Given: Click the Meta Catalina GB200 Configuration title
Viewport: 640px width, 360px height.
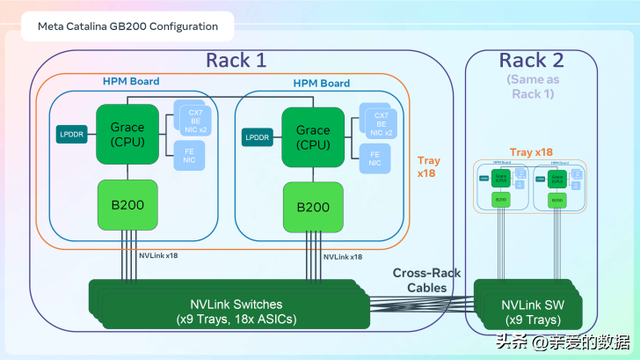Looking at the screenshot, I should (x=128, y=27).
